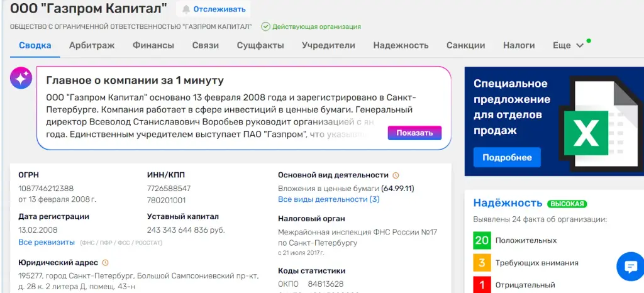The width and height of the screenshot is (644, 293).
Task: Click the Требующих внимания facts label
Action: [537, 263]
